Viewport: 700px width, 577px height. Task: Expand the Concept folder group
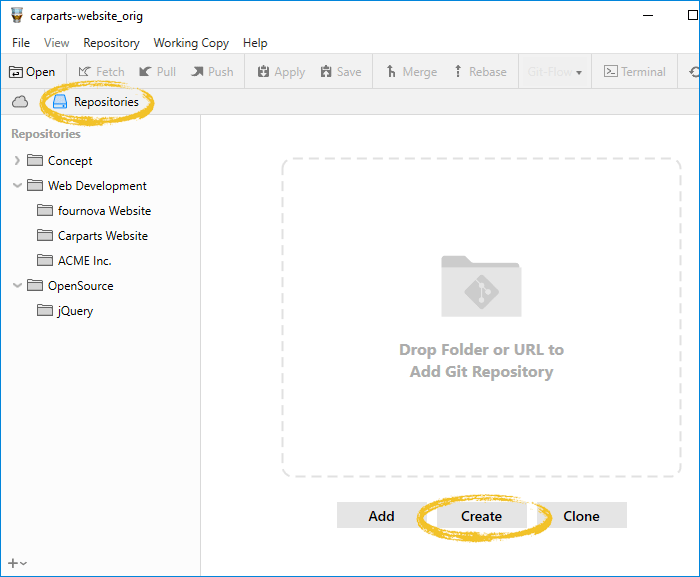coord(17,161)
